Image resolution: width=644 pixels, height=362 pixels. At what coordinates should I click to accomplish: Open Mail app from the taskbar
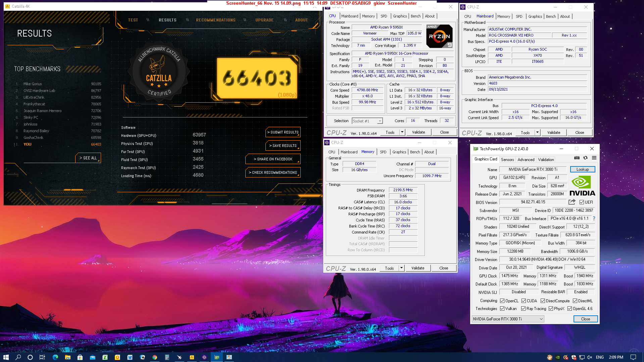click(92, 357)
